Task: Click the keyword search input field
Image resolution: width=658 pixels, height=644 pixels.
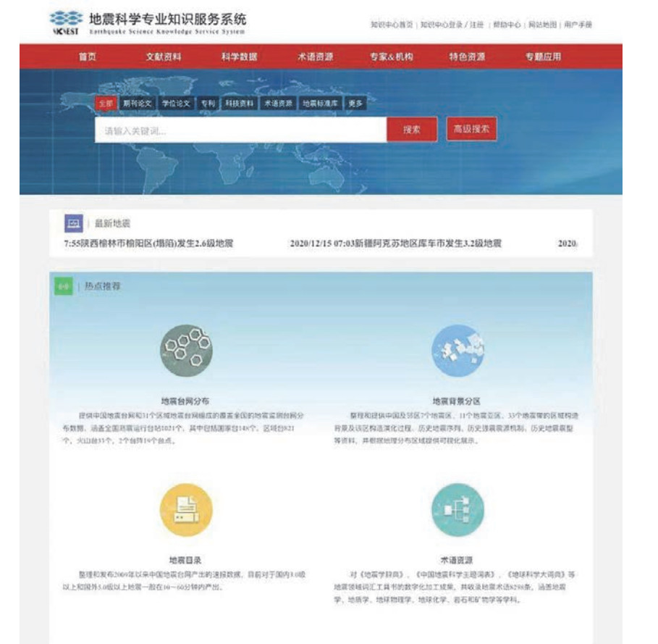Action: 240,131
